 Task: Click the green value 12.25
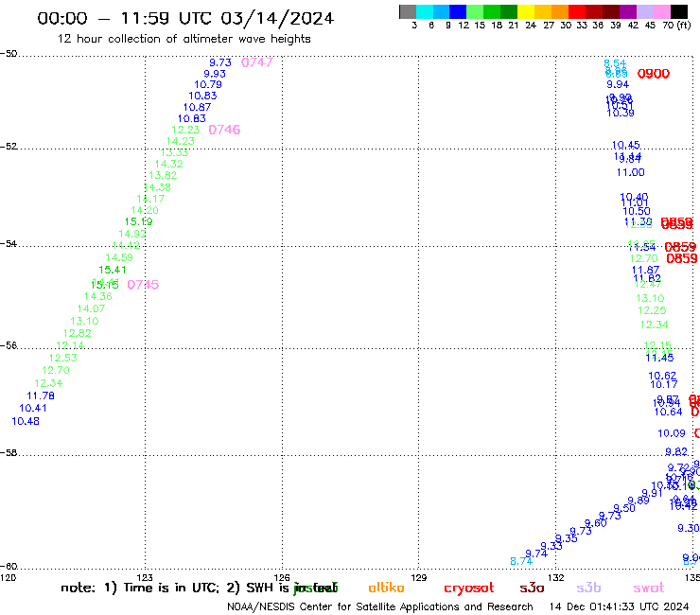[x=652, y=310]
